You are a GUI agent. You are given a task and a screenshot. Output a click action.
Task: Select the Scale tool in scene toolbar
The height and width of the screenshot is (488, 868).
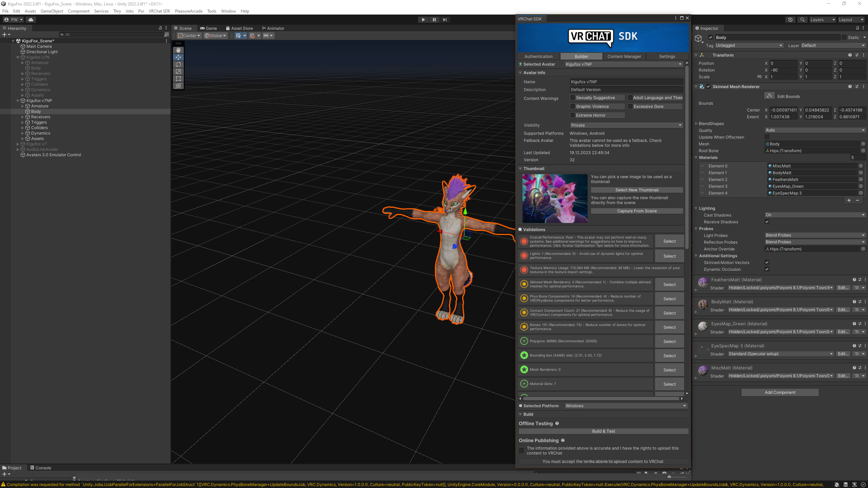tap(178, 72)
